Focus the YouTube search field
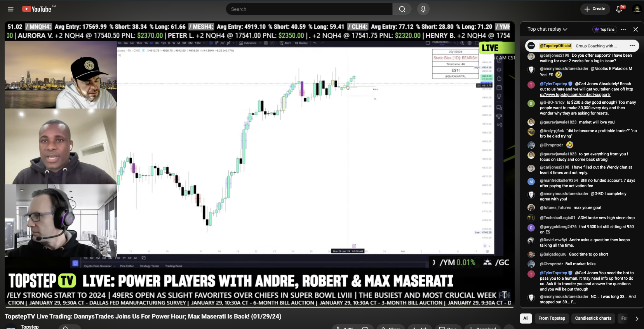Screen dimensions: 644x329 310,9
